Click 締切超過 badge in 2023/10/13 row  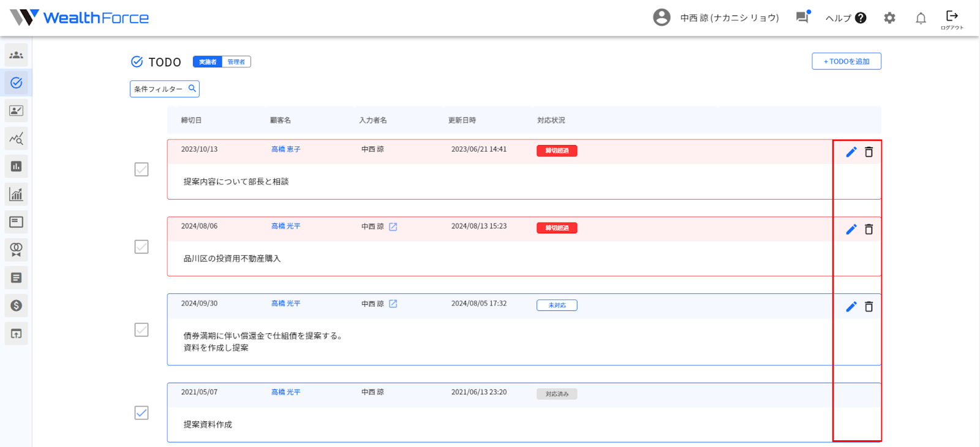pyautogui.click(x=557, y=151)
